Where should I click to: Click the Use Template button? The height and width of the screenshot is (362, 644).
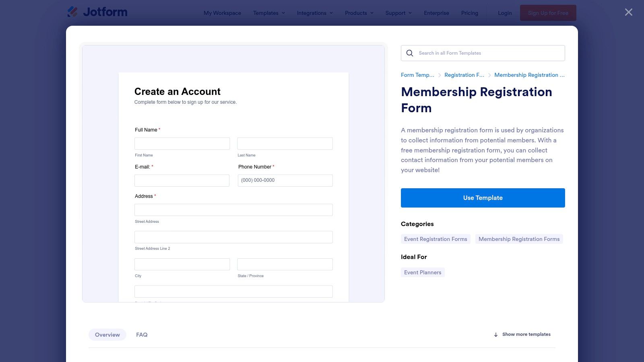483,197
